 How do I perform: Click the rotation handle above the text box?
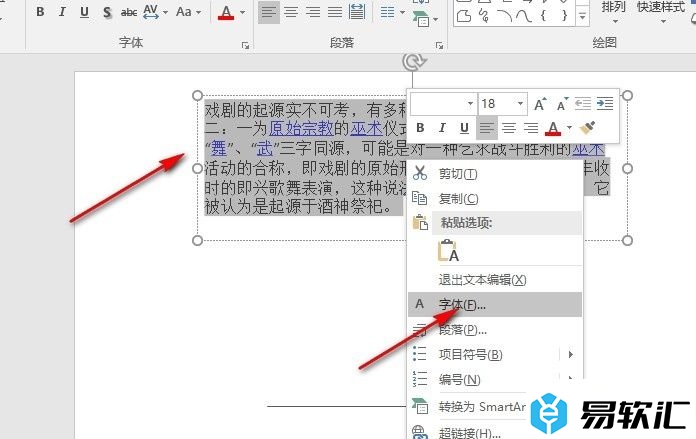(412, 62)
